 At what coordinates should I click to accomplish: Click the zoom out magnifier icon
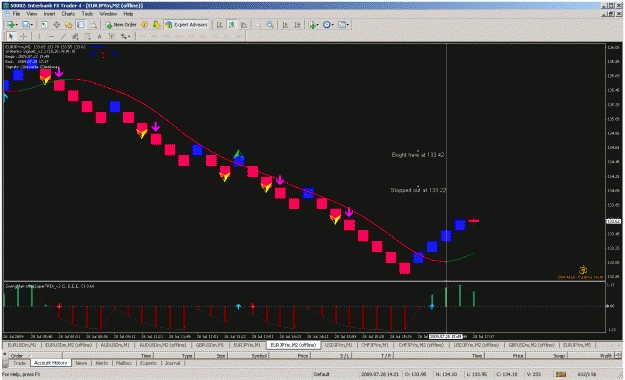(x=270, y=25)
